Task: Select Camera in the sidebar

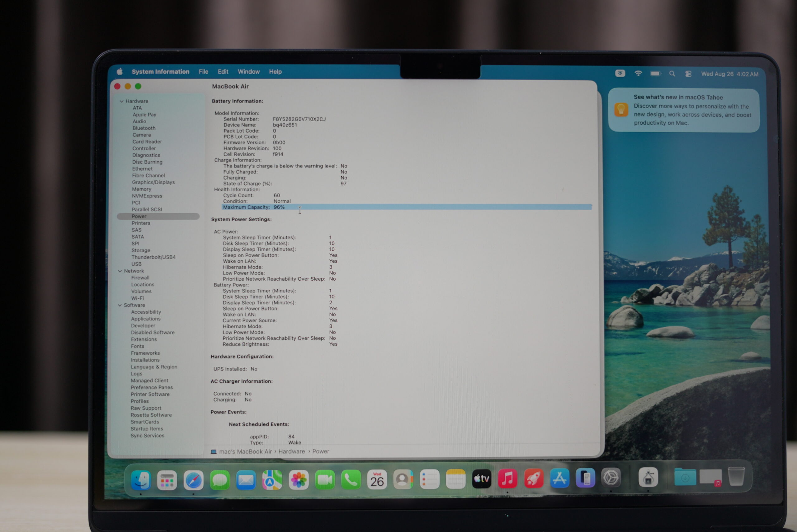Action: 142,135
